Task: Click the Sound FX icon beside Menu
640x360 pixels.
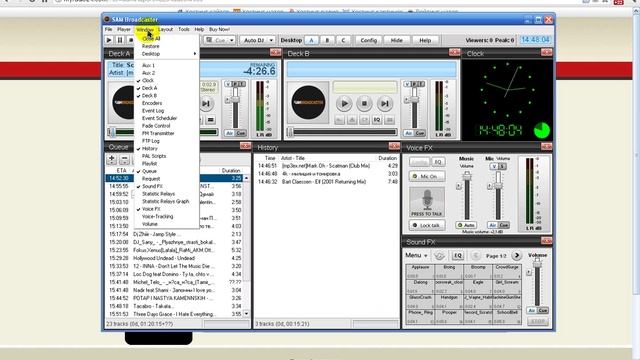Action: [x=439, y=256]
